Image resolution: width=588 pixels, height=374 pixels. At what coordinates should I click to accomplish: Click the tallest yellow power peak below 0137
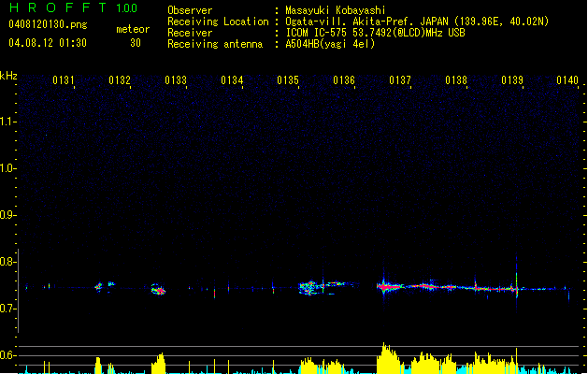[x=388, y=358]
